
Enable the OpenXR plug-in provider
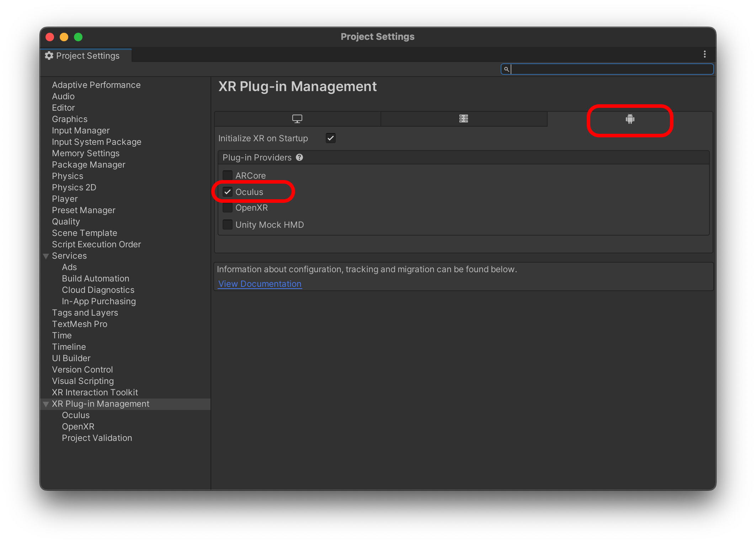pyautogui.click(x=228, y=208)
